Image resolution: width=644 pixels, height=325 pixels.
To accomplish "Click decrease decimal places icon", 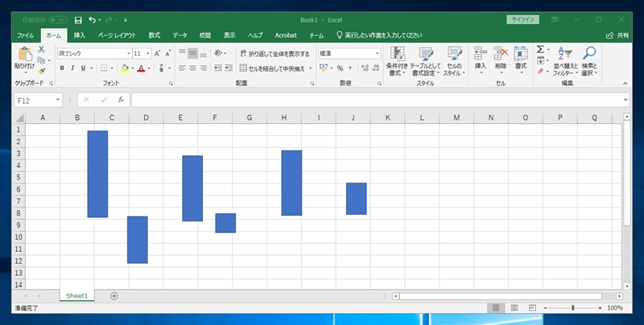I will coord(375,68).
